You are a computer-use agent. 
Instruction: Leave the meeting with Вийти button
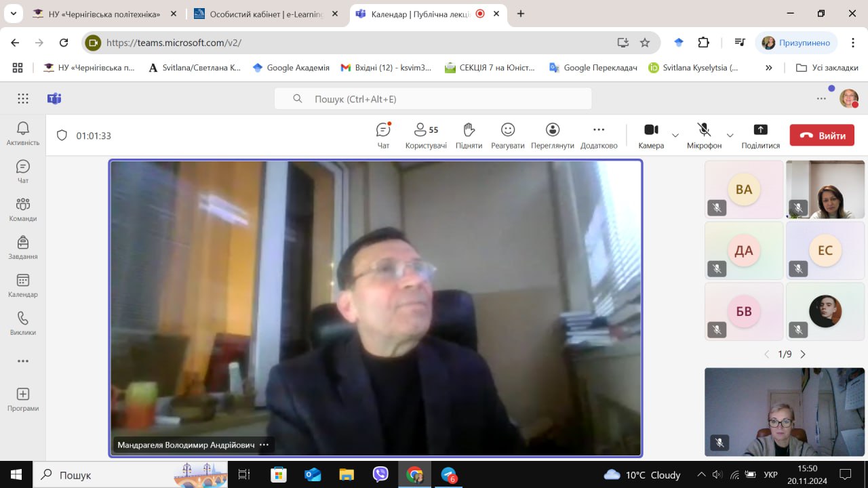click(822, 135)
